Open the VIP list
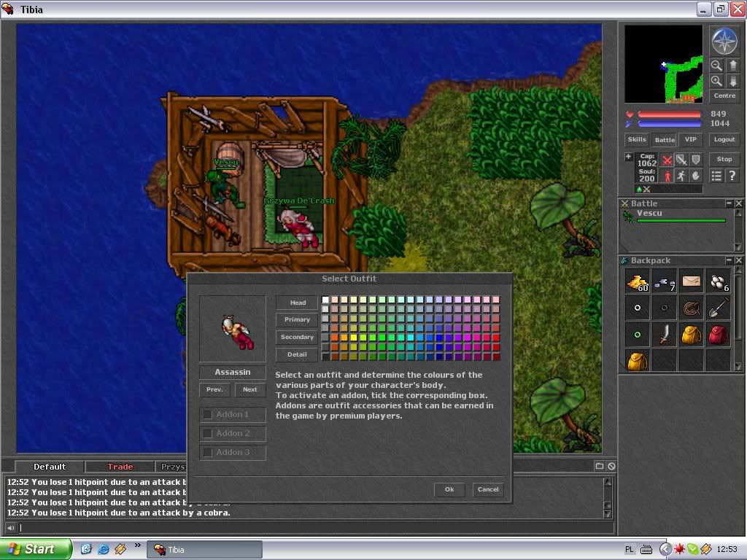 tap(691, 139)
